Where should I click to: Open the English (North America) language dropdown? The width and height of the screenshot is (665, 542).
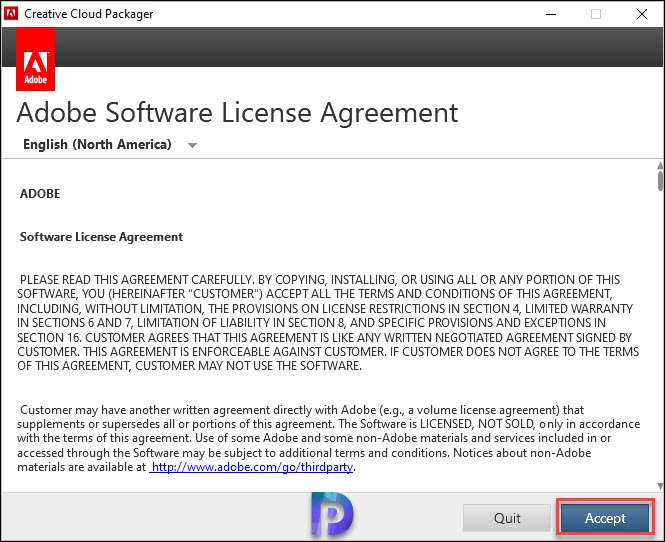(110, 145)
